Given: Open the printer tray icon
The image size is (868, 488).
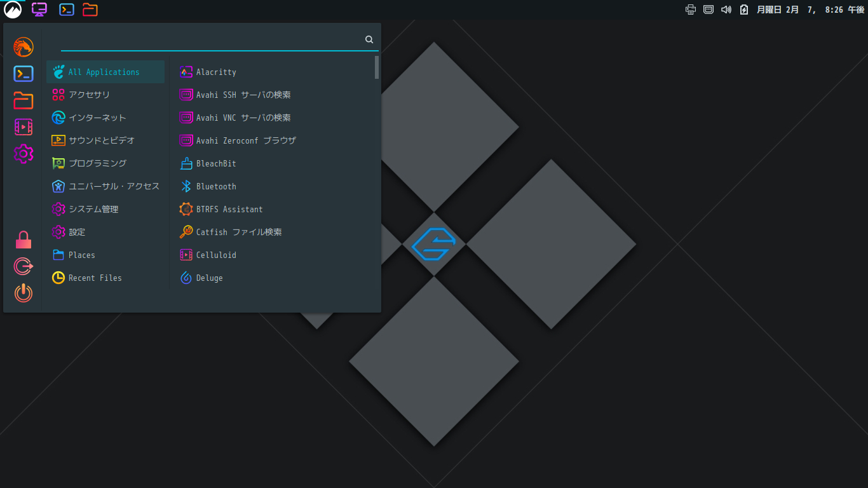Looking at the screenshot, I should point(691,10).
